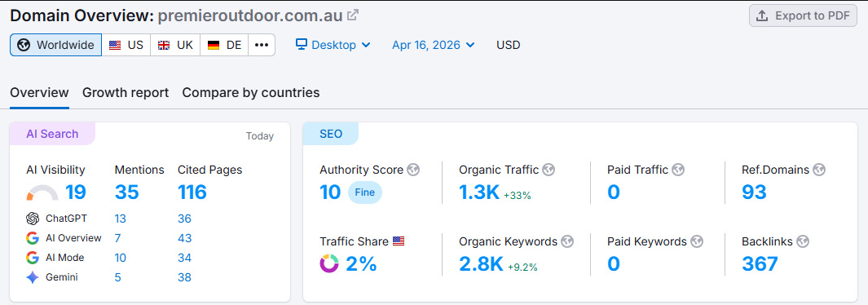Viewport: 868px width, 305px height.
Task: Select the Worldwide region toggle
Action: 56,45
